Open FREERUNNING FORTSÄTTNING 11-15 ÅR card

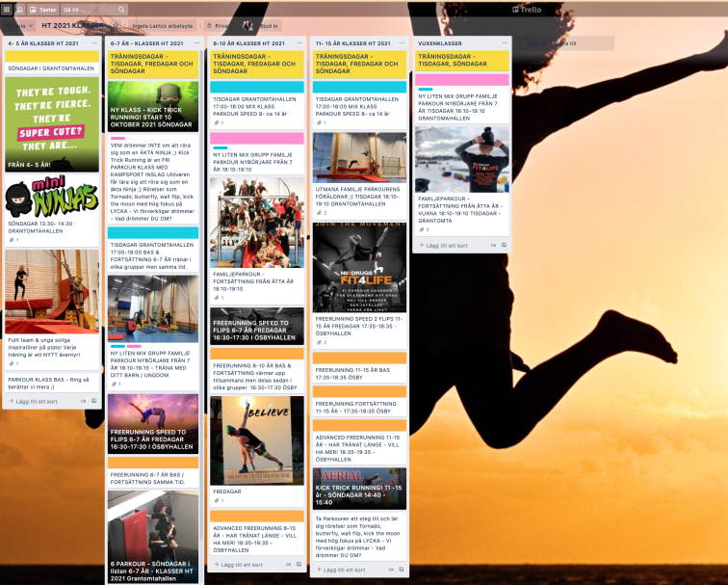coord(359,401)
